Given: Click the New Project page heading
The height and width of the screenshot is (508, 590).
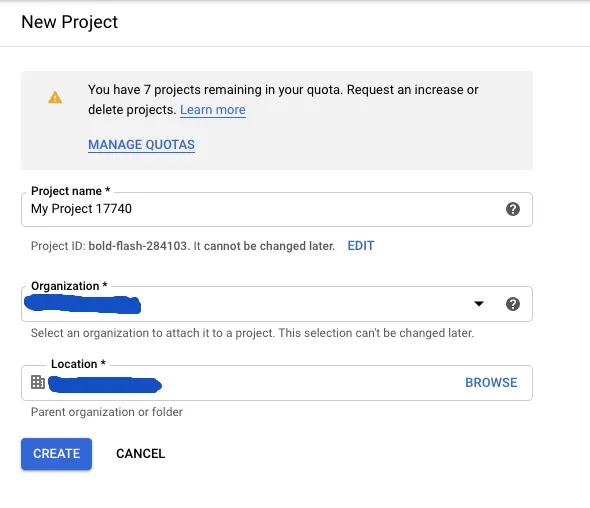Looking at the screenshot, I should 70,22.
